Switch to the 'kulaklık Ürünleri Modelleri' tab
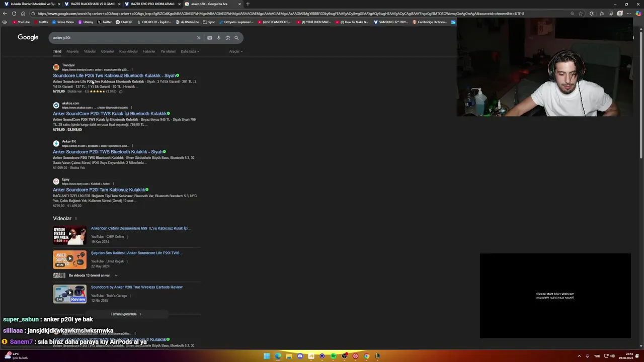Screen dimensions: 644x362 30,4
